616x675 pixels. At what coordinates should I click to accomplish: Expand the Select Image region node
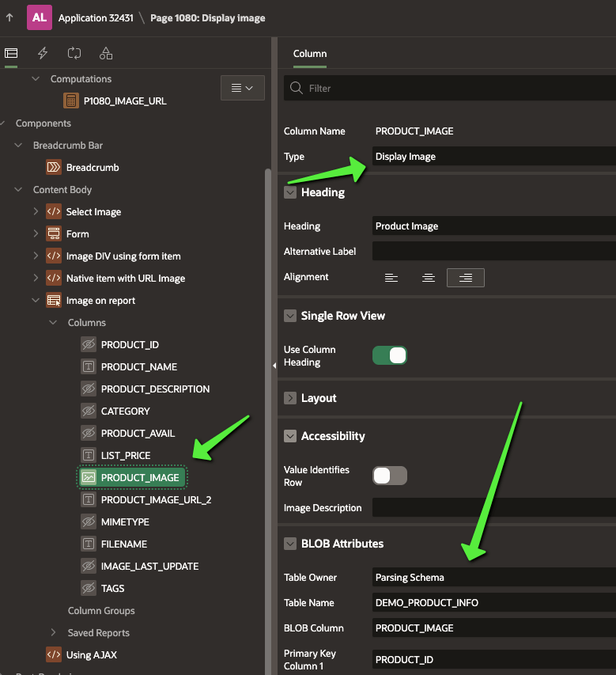click(36, 211)
